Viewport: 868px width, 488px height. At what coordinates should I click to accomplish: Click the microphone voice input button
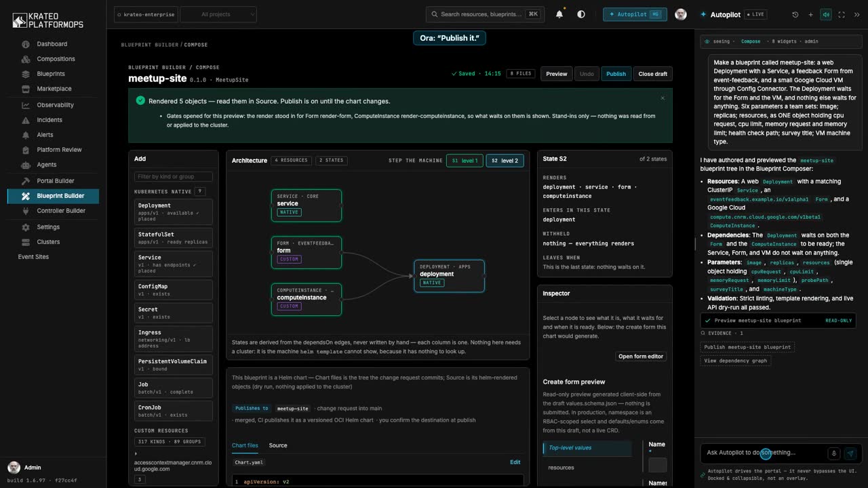(834, 453)
